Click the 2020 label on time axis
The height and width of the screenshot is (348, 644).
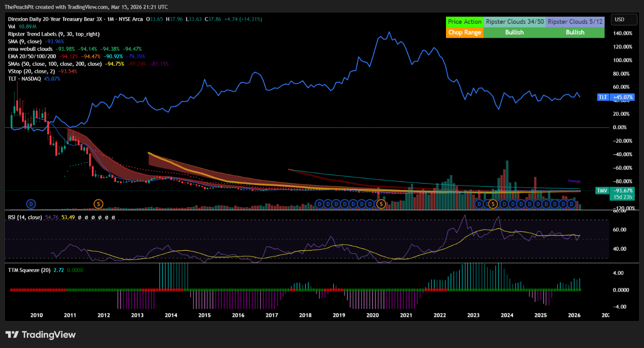[x=373, y=315]
